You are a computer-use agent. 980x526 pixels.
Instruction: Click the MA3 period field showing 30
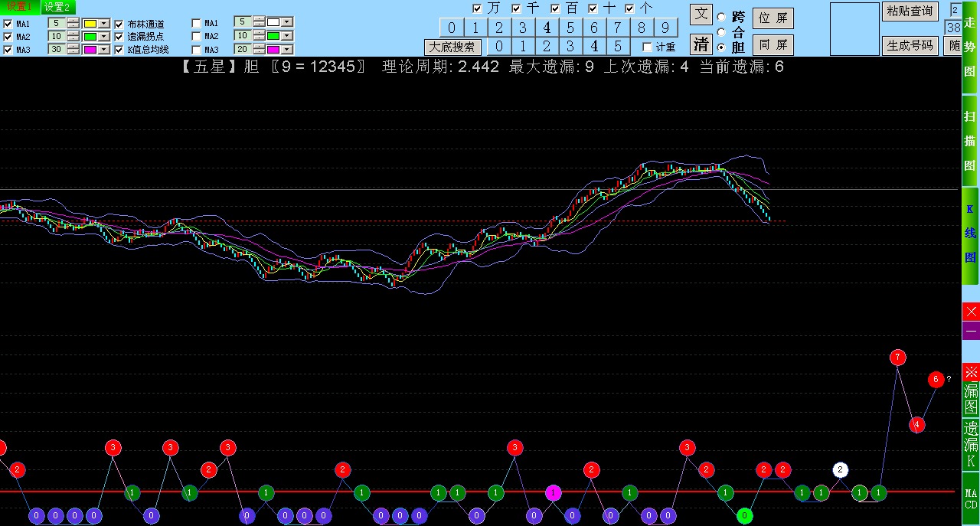pos(57,49)
